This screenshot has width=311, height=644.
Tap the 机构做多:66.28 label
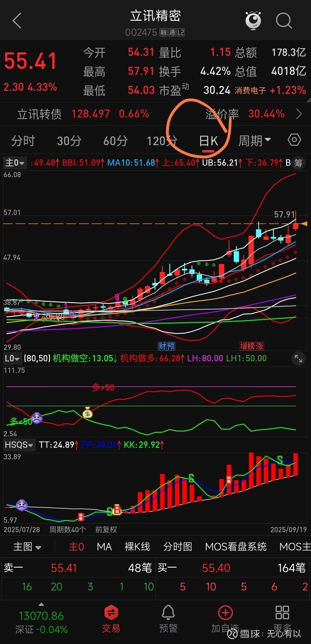click(x=151, y=358)
